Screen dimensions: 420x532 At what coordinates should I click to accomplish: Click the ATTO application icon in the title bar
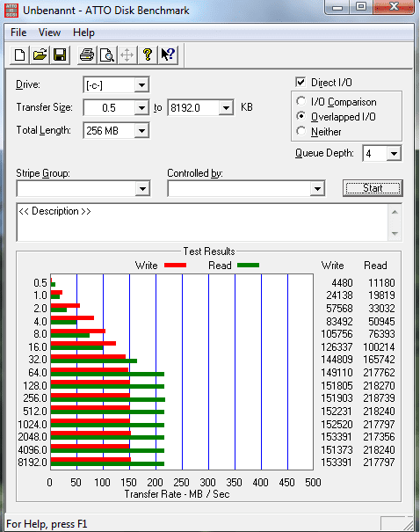11,11
